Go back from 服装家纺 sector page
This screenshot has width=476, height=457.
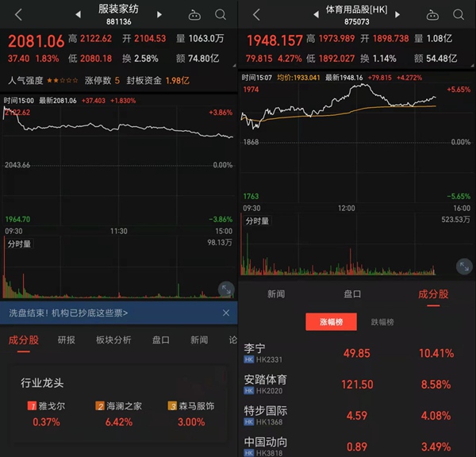tap(18, 14)
